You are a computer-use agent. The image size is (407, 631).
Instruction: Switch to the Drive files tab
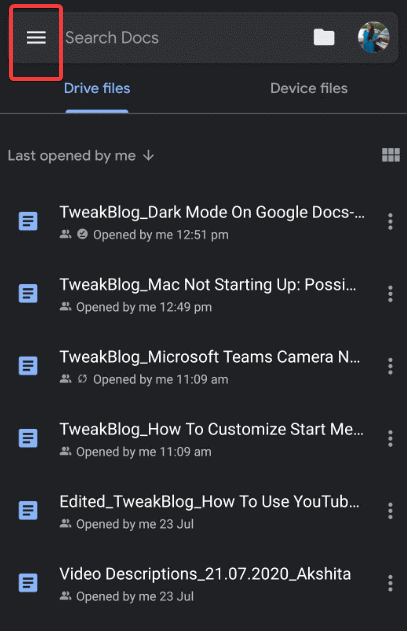97,88
